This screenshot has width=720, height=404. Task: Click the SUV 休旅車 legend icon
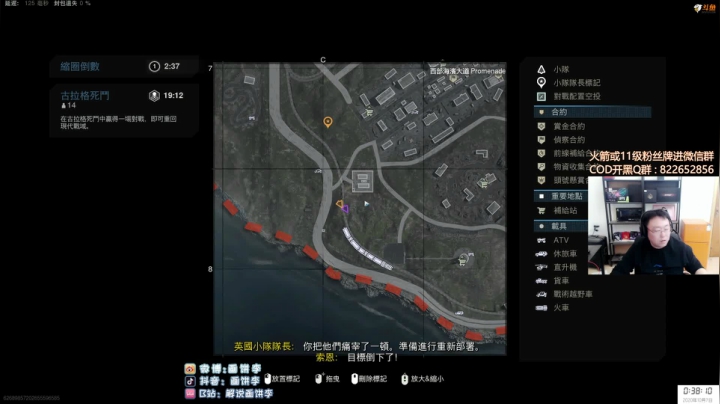(541, 253)
